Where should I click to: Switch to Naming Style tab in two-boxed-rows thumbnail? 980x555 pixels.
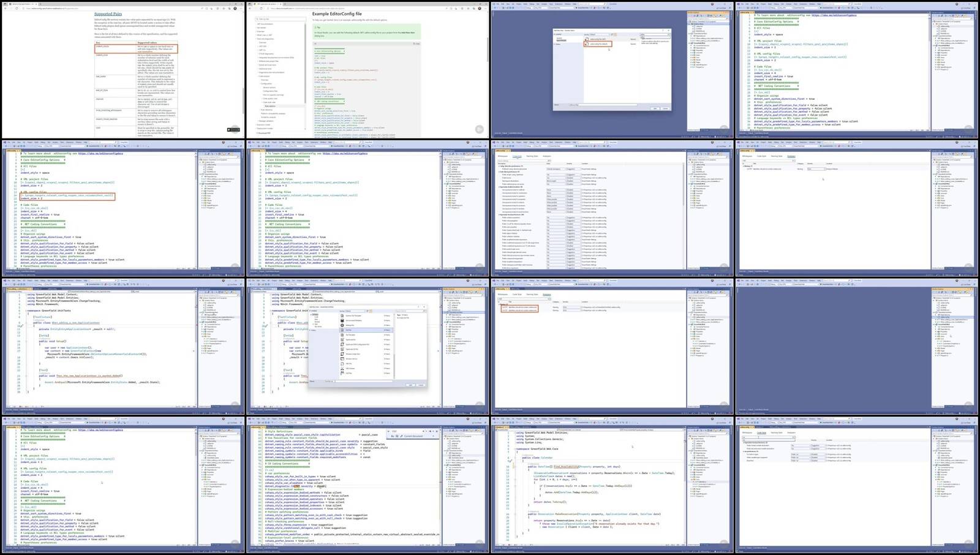coord(532,295)
